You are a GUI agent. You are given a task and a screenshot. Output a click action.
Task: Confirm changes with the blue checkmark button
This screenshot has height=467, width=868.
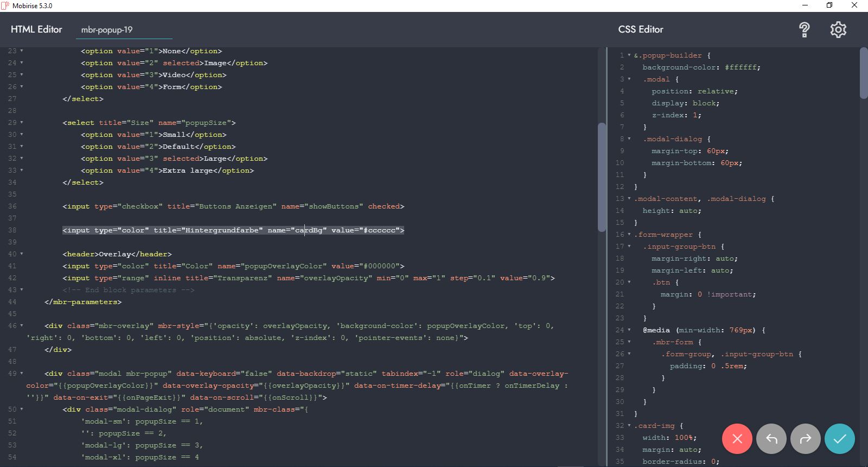point(839,439)
